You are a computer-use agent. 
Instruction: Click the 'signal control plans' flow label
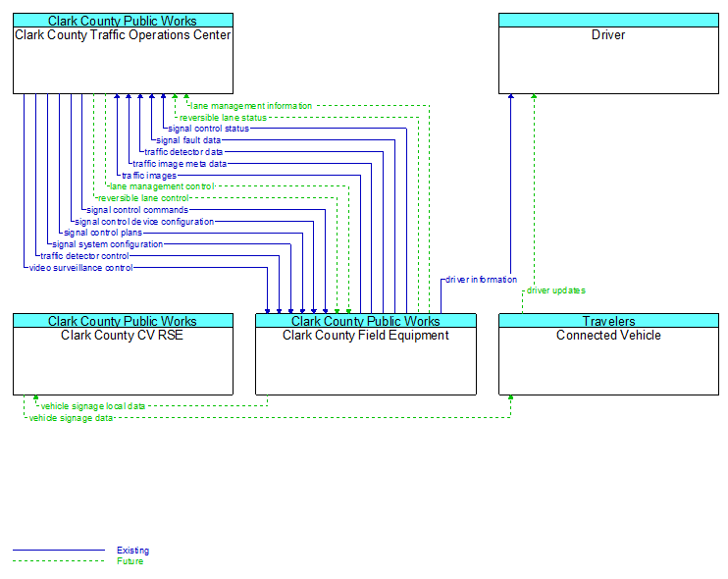pyautogui.click(x=103, y=233)
